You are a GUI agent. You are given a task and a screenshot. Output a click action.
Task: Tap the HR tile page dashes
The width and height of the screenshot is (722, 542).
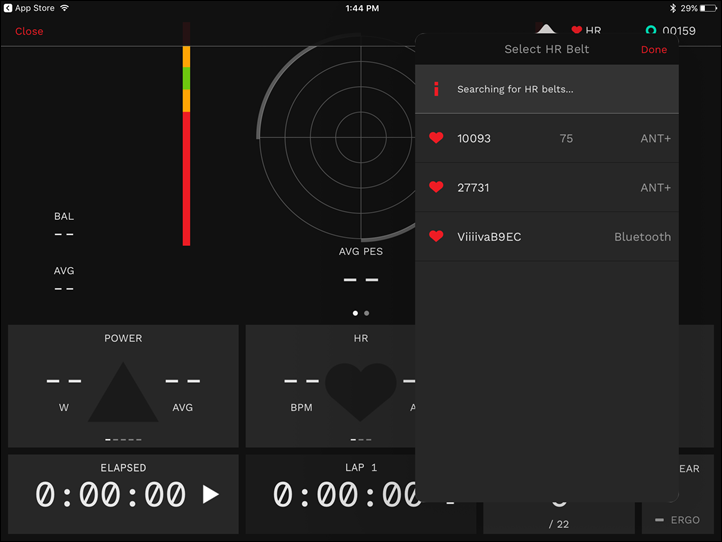(361, 440)
